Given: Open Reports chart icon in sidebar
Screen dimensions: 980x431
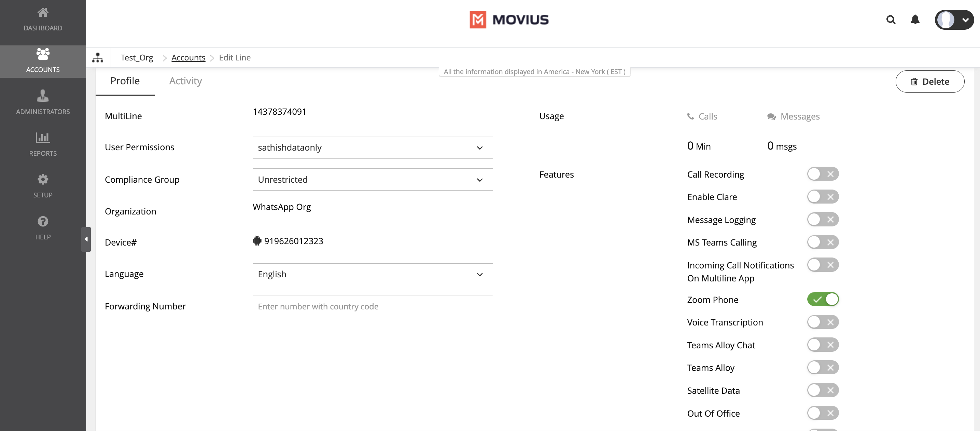Looking at the screenshot, I should click(x=43, y=138).
